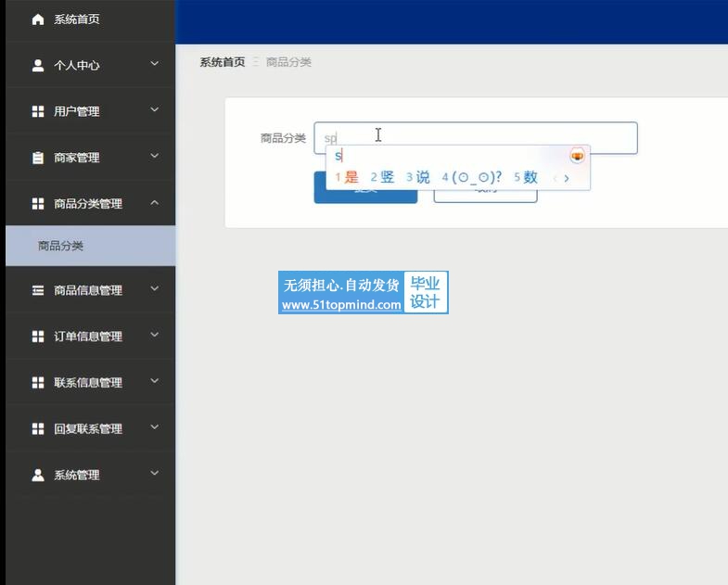The width and height of the screenshot is (728, 585).
Task: Click the 联系信息管理 menu label
Action: [88, 383]
